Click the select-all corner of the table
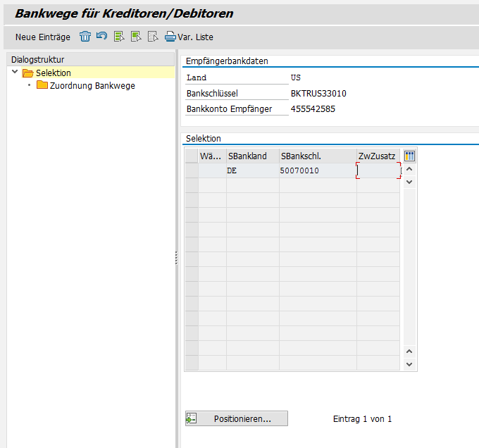Image resolution: width=479 pixels, height=448 pixels. point(191,156)
